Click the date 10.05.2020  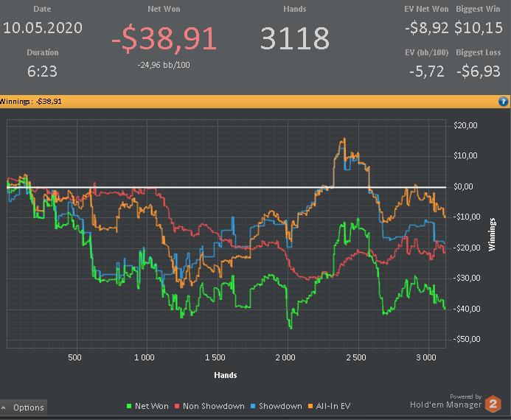43,28
